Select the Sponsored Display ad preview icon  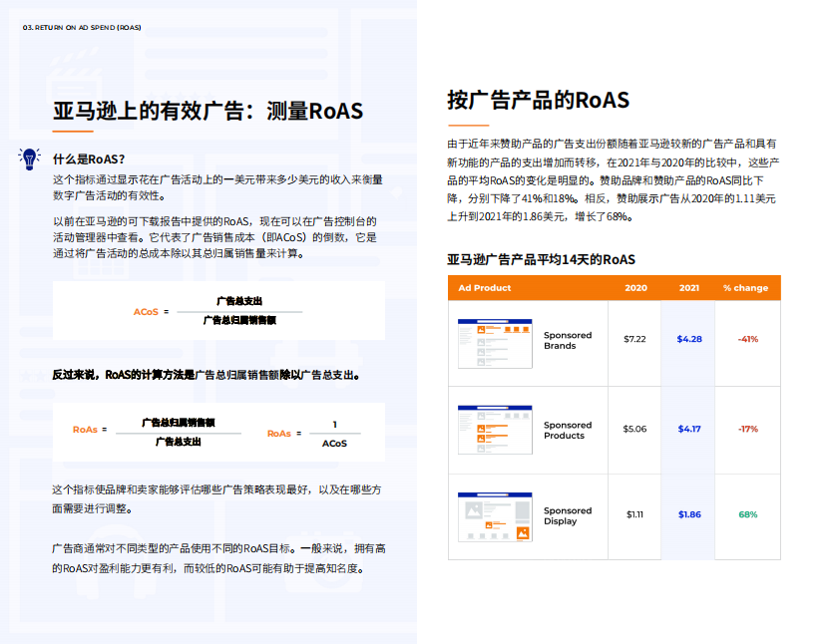point(496,514)
